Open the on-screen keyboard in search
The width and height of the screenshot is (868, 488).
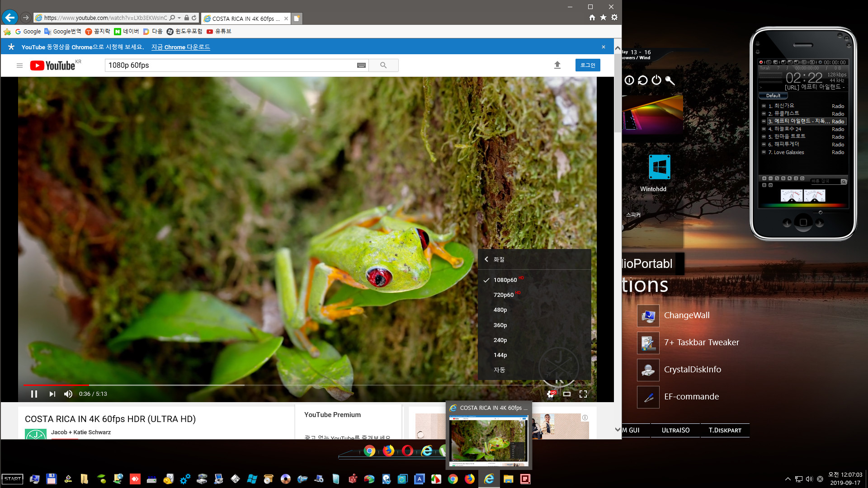tap(361, 66)
